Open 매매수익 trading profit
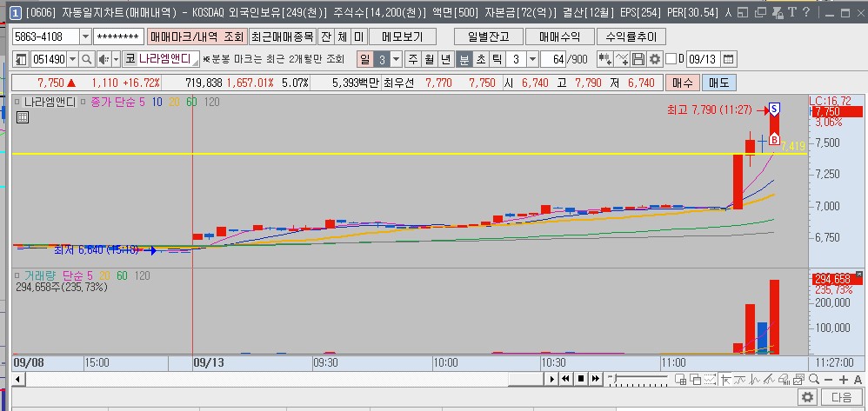This screenshot has width=868, height=411. pos(559,37)
